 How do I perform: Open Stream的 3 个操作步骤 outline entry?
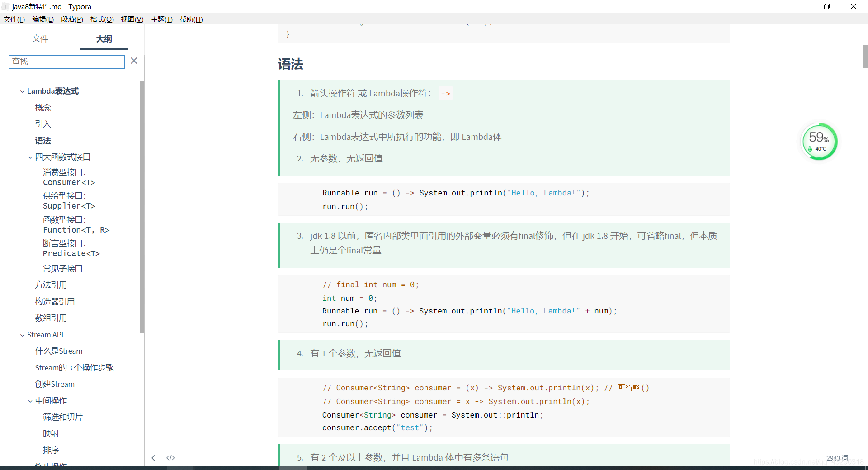pyautogui.click(x=75, y=368)
